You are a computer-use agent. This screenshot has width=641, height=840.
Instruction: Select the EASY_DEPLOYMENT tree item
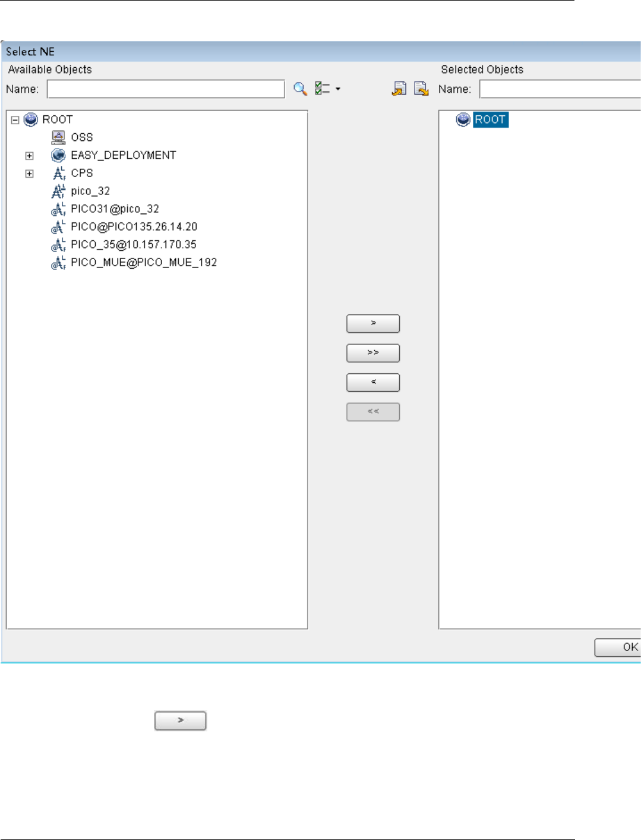pyautogui.click(x=124, y=155)
